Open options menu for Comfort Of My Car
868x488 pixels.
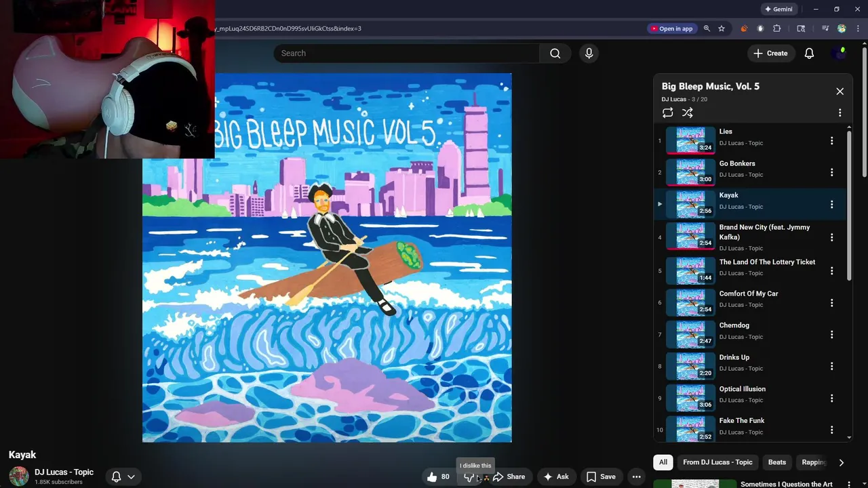pyautogui.click(x=831, y=303)
